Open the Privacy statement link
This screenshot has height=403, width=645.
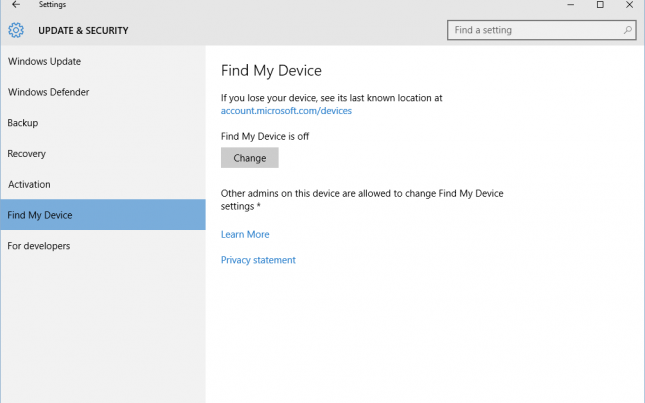(x=258, y=260)
